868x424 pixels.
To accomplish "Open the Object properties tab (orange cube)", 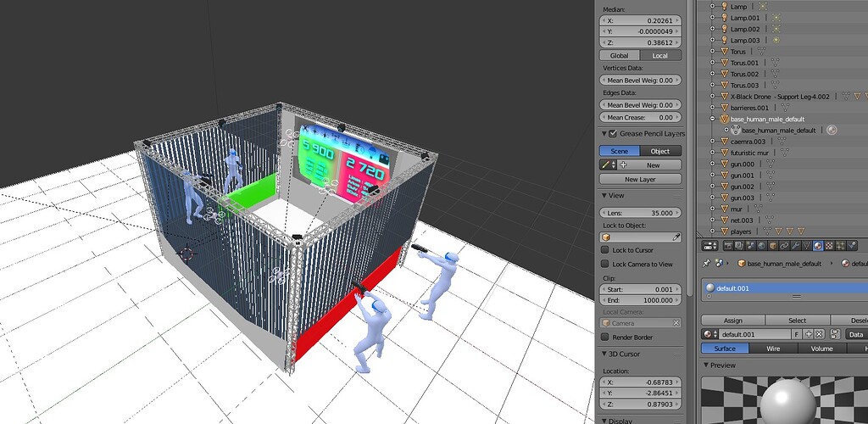I will tap(773, 246).
